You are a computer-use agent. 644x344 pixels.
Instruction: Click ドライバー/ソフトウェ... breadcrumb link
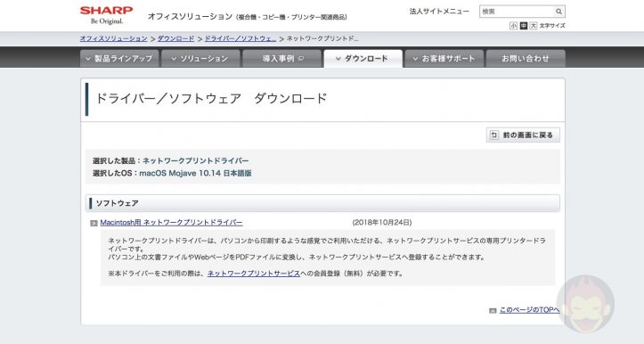(240, 38)
